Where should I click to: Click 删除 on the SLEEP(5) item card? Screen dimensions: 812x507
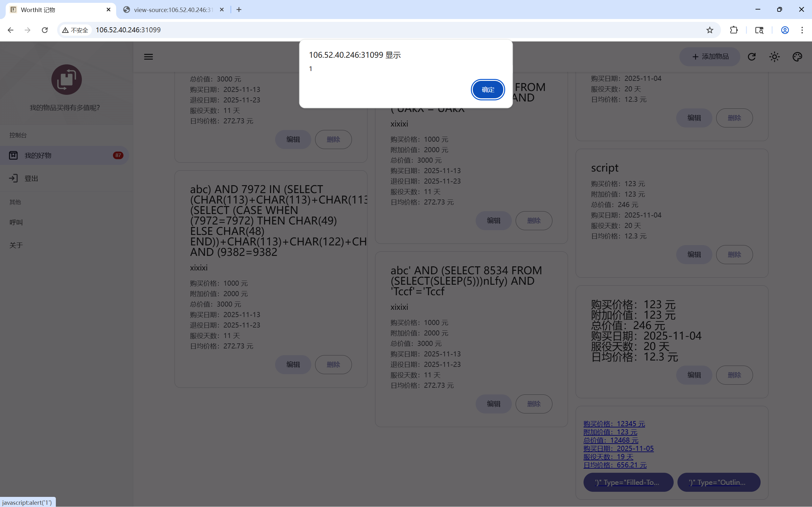[x=533, y=404]
